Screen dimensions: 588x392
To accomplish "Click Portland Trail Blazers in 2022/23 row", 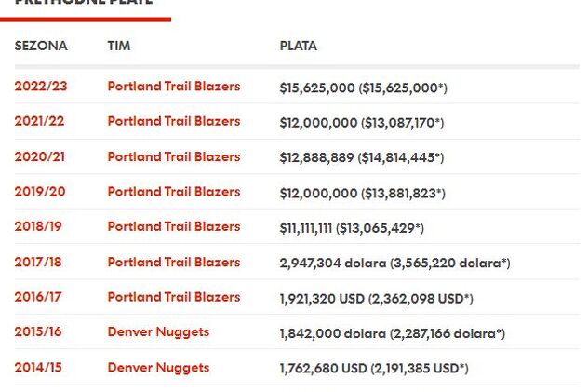I will coord(173,87).
